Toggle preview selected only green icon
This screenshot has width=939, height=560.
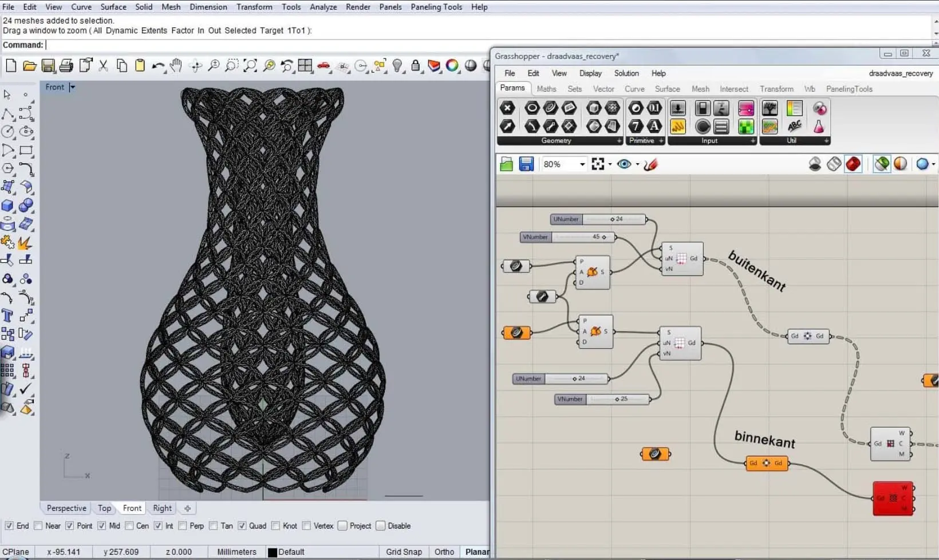point(882,164)
